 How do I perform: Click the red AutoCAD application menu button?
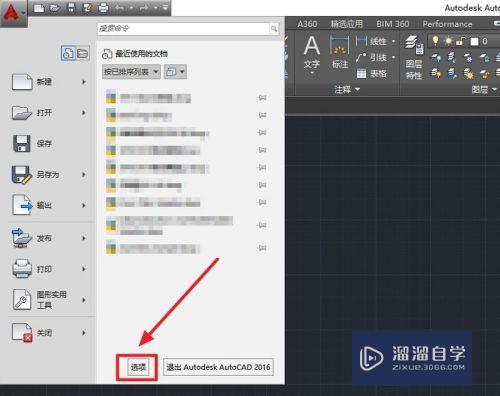(13, 13)
